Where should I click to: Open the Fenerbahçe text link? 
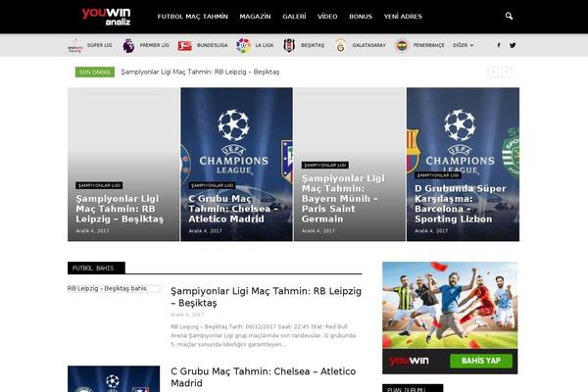(428, 45)
